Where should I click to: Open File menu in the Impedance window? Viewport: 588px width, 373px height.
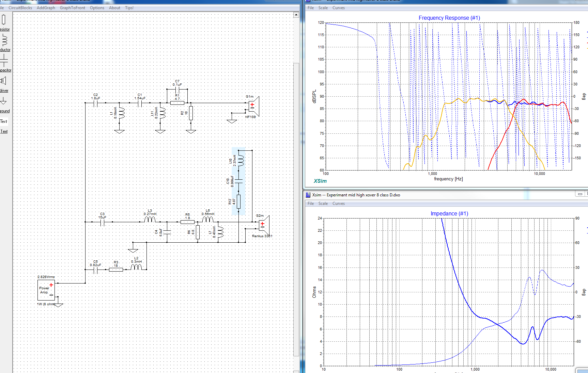point(311,204)
